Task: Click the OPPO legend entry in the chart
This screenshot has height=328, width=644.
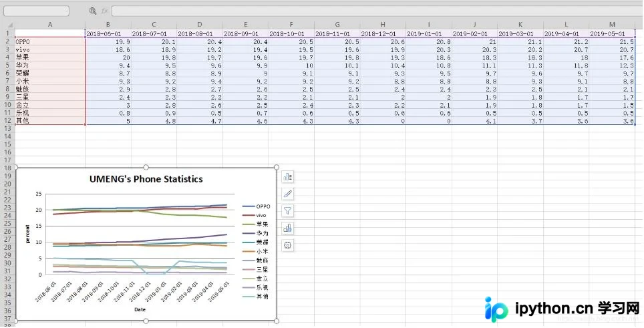Action: 257,206
